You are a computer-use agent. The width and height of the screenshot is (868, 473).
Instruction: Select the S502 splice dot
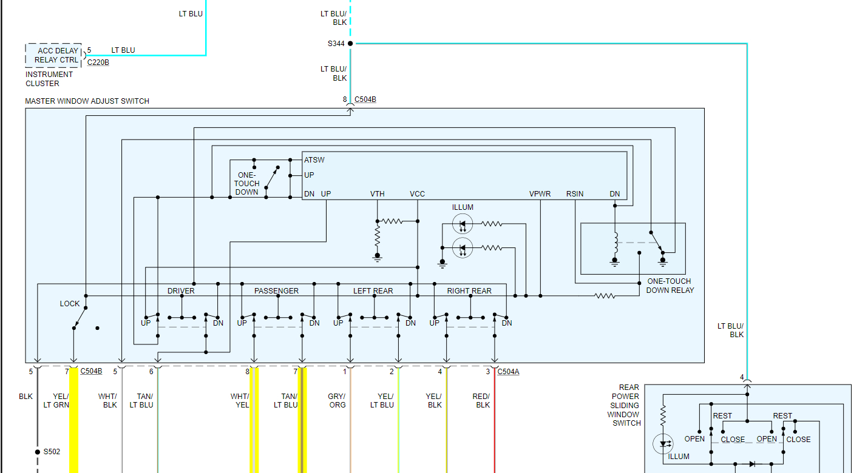click(x=38, y=452)
